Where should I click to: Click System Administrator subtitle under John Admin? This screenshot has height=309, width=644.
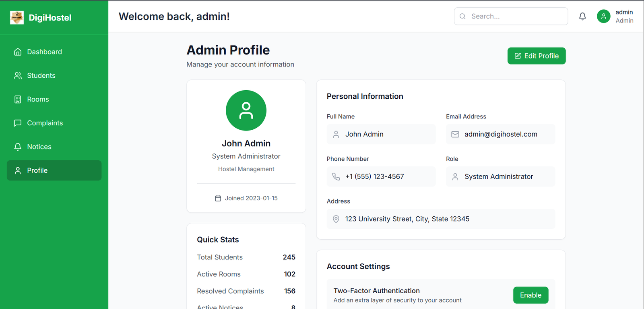[x=246, y=156]
